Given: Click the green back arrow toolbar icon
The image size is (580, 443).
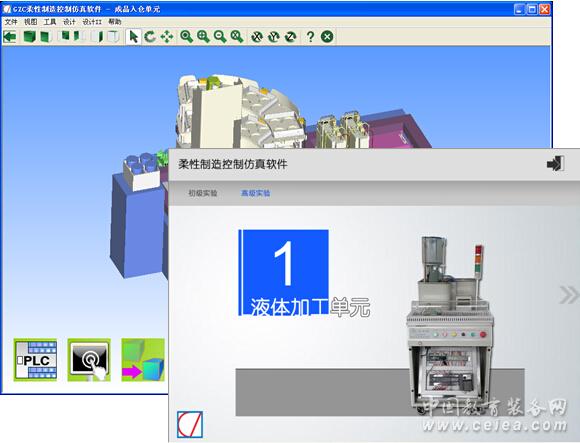Looking at the screenshot, I should pyautogui.click(x=10, y=37).
